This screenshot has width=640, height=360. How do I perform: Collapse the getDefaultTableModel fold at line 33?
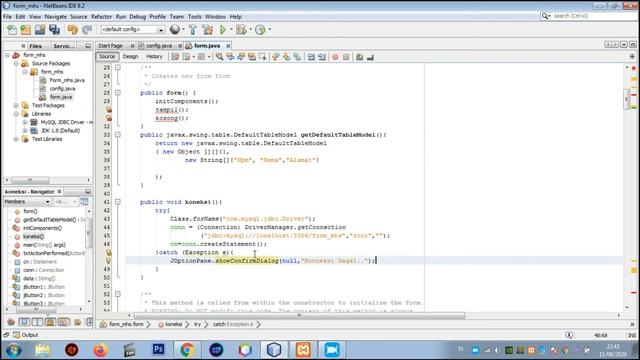pos(118,135)
